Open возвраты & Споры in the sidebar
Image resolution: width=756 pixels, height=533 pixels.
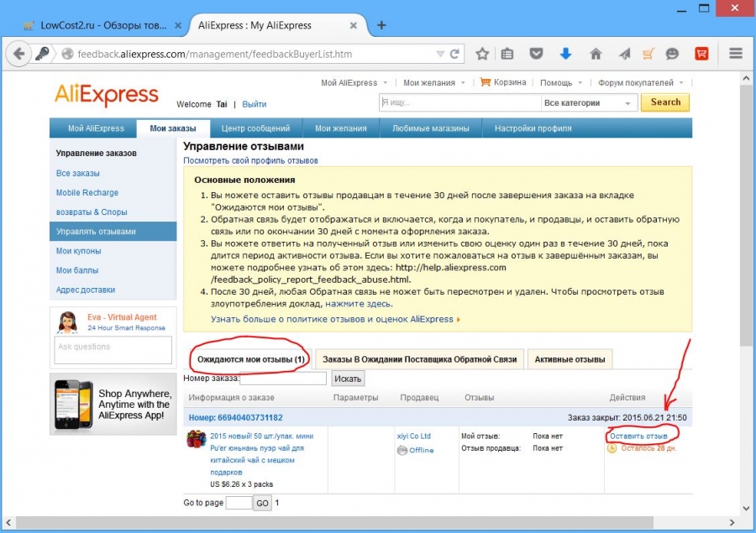(92, 212)
